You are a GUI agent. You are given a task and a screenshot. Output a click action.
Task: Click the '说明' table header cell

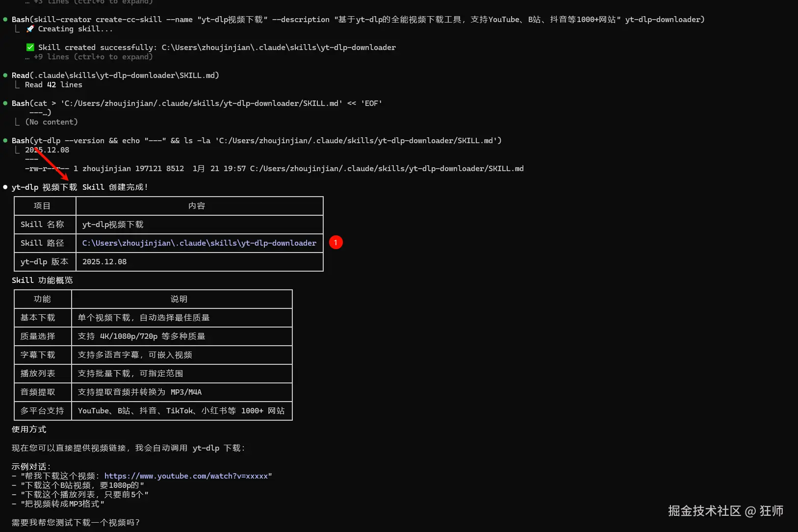[x=182, y=299]
